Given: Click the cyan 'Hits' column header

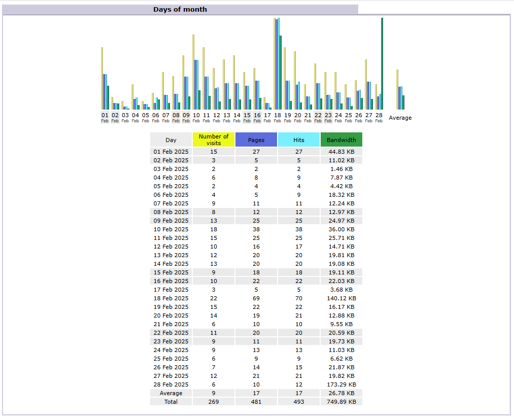Looking at the screenshot, I should point(299,139).
